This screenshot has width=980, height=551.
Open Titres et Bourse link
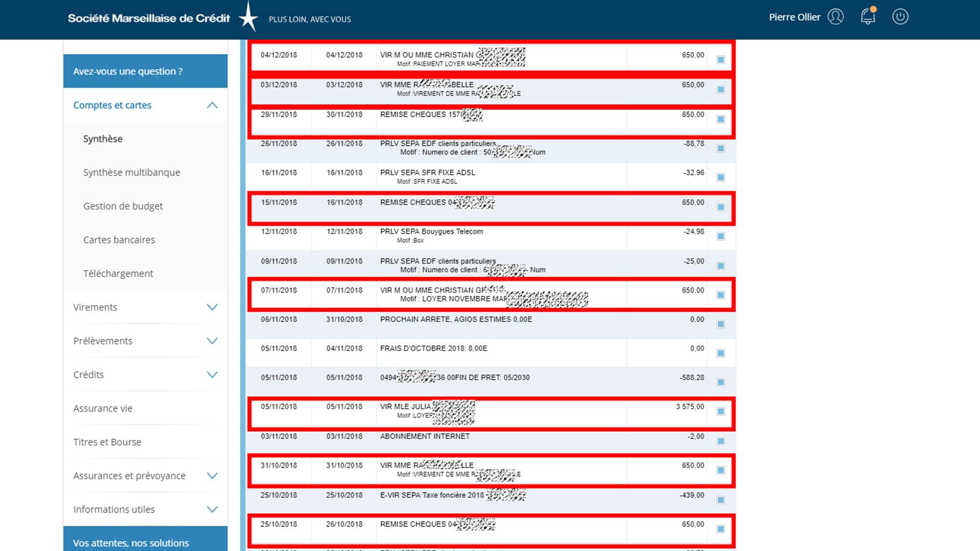coord(107,442)
